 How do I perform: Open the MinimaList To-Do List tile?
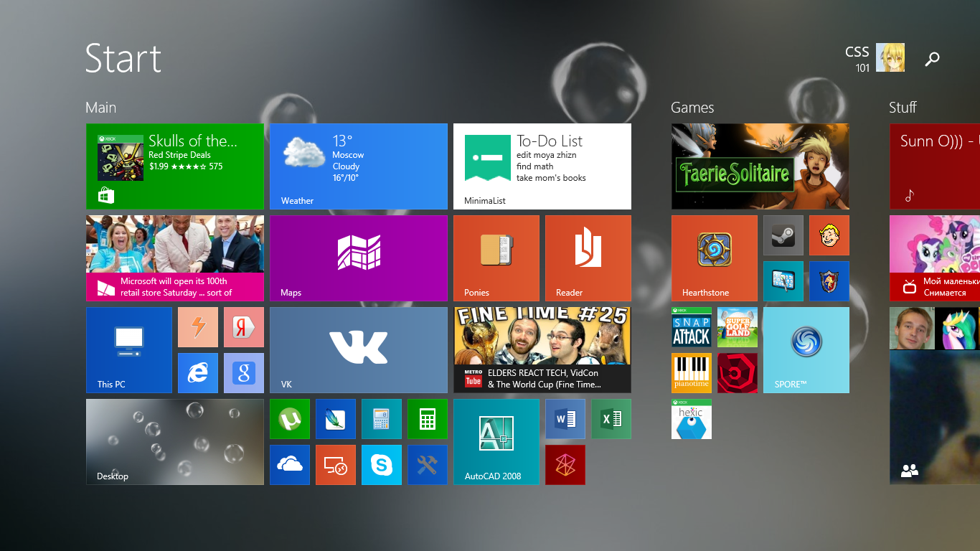542,166
